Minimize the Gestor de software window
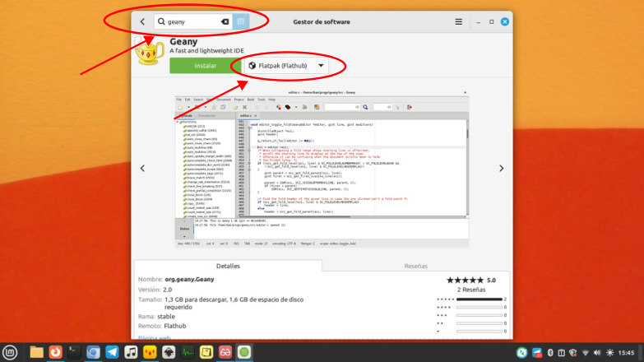Viewport: 644px width, 362px height. [x=478, y=22]
